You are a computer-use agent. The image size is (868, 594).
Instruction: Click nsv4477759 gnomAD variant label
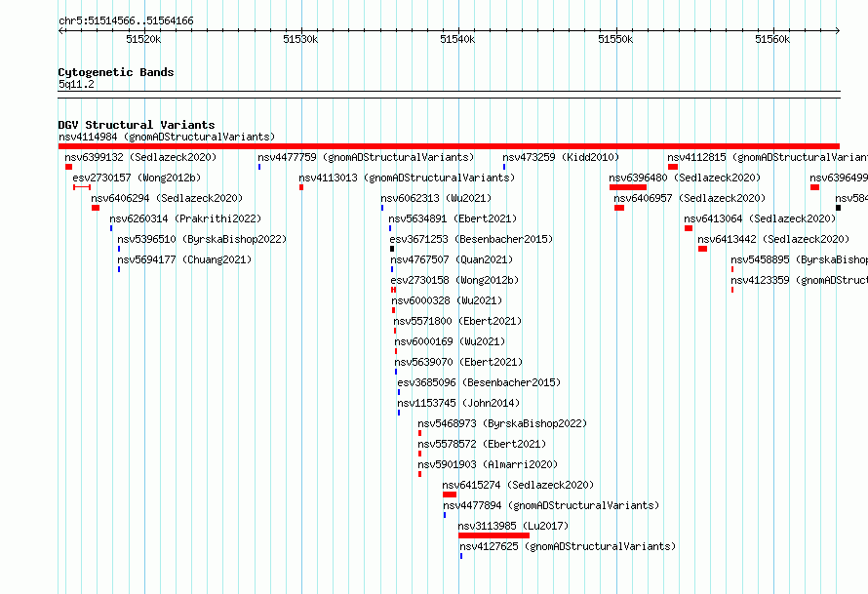(x=366, y=157)
